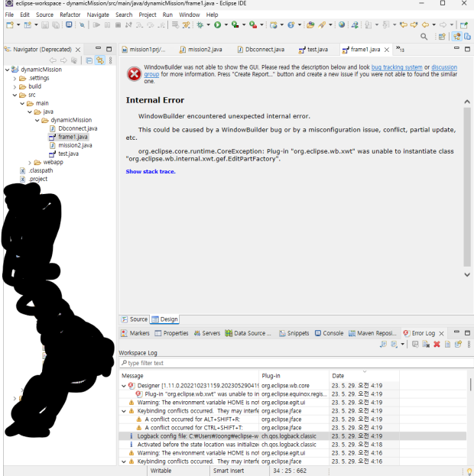Click the 'type filter text' field

click(x=297, y=363)
